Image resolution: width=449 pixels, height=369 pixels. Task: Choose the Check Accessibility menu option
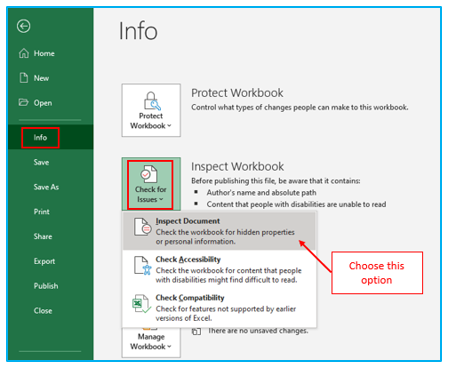219,269
